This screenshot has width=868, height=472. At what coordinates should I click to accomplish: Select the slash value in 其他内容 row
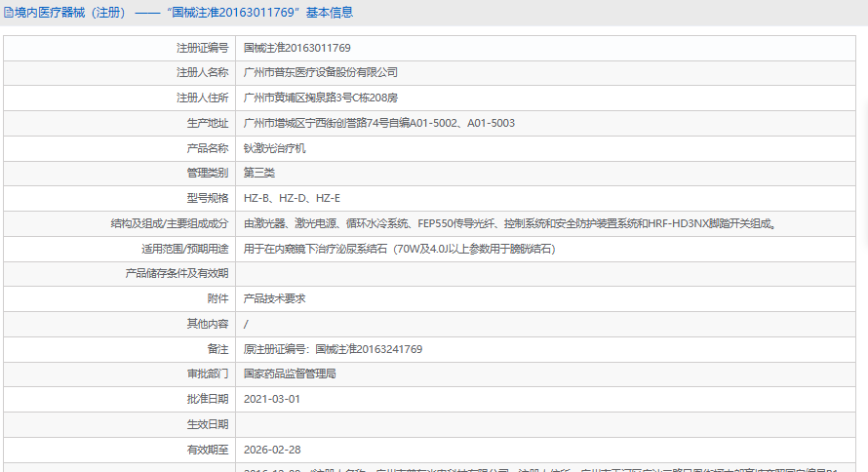(246, 325)
